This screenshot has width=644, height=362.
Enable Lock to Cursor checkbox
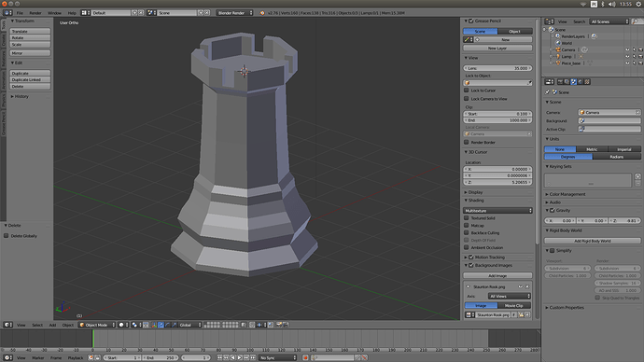click(466, 90)
